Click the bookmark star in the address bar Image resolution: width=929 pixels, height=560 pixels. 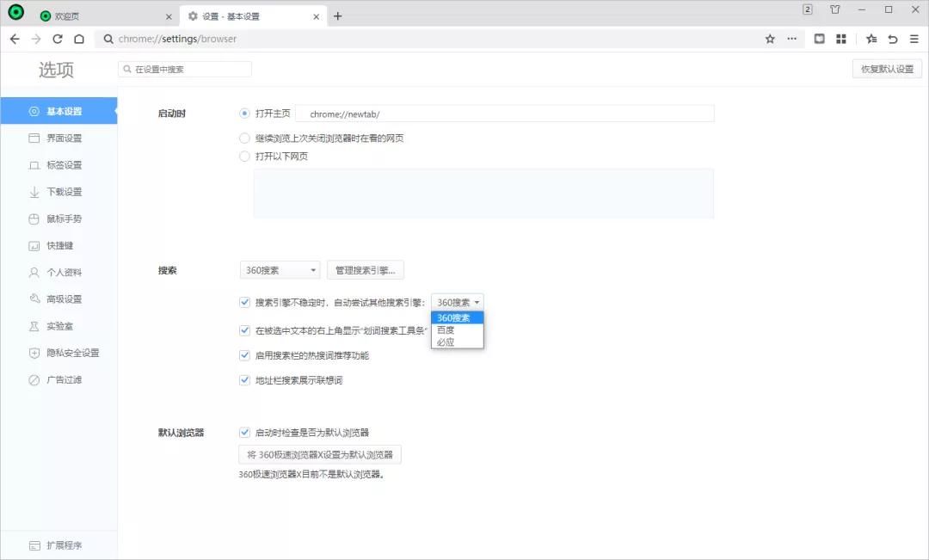770,39
